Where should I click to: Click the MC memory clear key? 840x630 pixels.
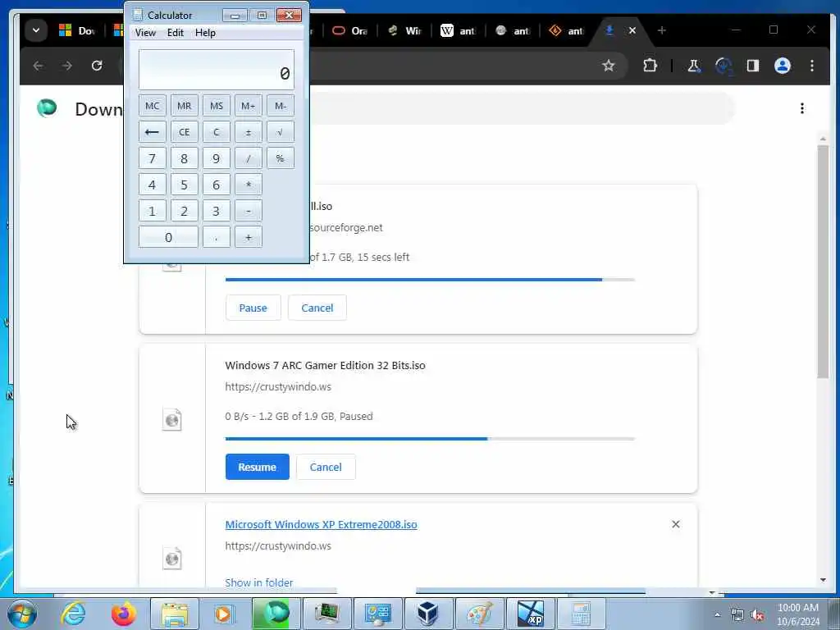152,106
